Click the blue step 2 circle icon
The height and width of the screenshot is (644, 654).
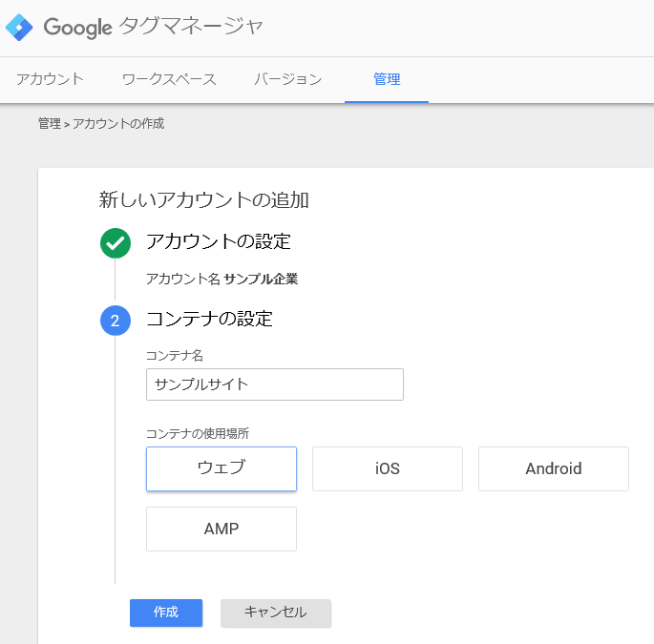click(116, 321)
